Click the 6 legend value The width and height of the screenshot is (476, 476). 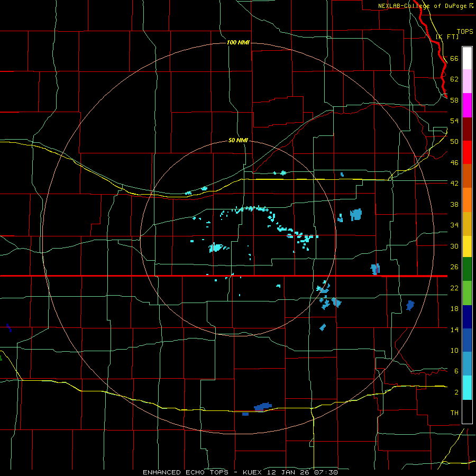(x=456, y=371)
